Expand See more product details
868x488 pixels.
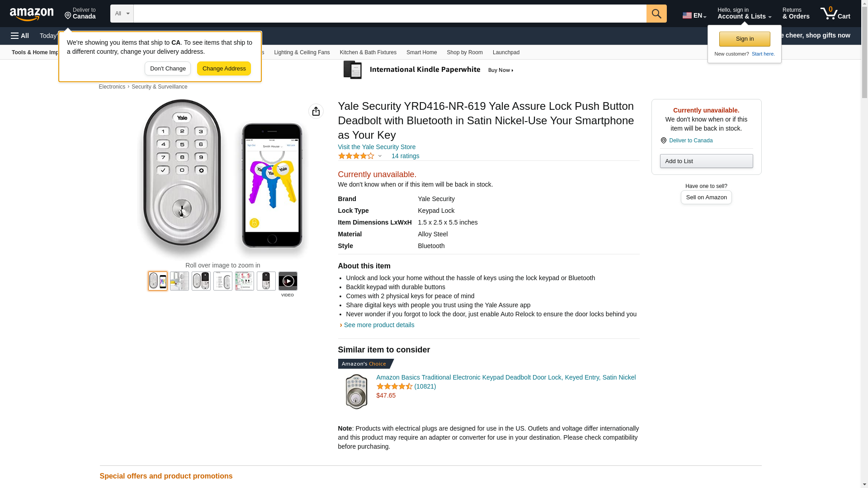[379, 325]
